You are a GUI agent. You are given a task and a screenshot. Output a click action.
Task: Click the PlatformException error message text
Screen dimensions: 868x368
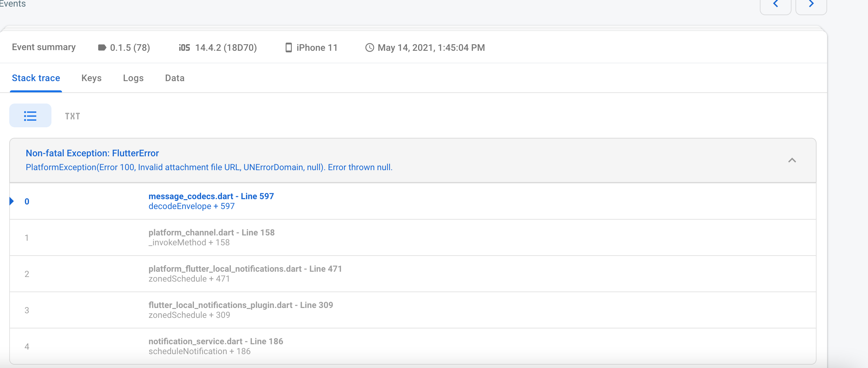tap(209, 167)
